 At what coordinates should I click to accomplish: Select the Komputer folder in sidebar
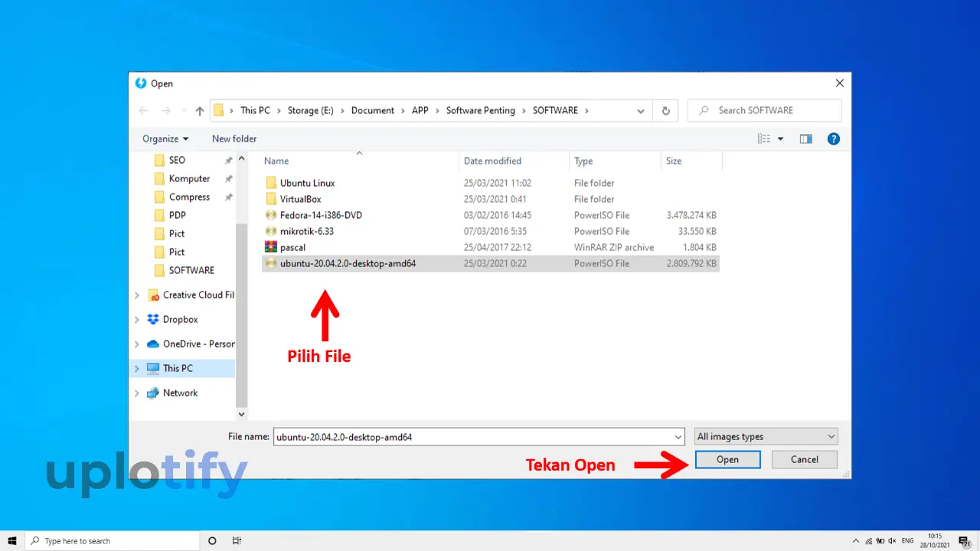tap(188, 178)
